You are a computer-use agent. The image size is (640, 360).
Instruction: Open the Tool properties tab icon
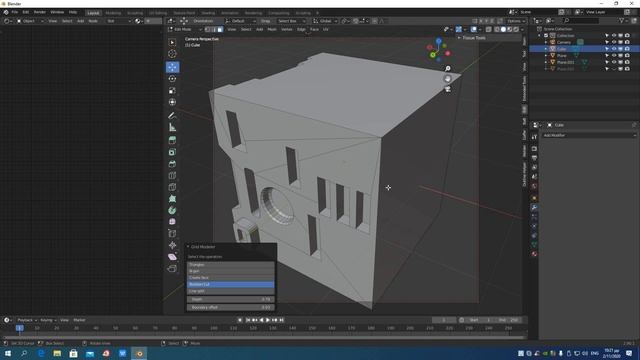pyautogui.click(x=534, y=137)
